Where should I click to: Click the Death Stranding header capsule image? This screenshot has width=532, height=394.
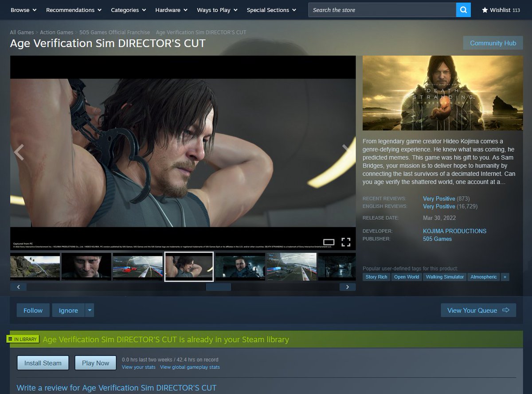tap(443, 93)
